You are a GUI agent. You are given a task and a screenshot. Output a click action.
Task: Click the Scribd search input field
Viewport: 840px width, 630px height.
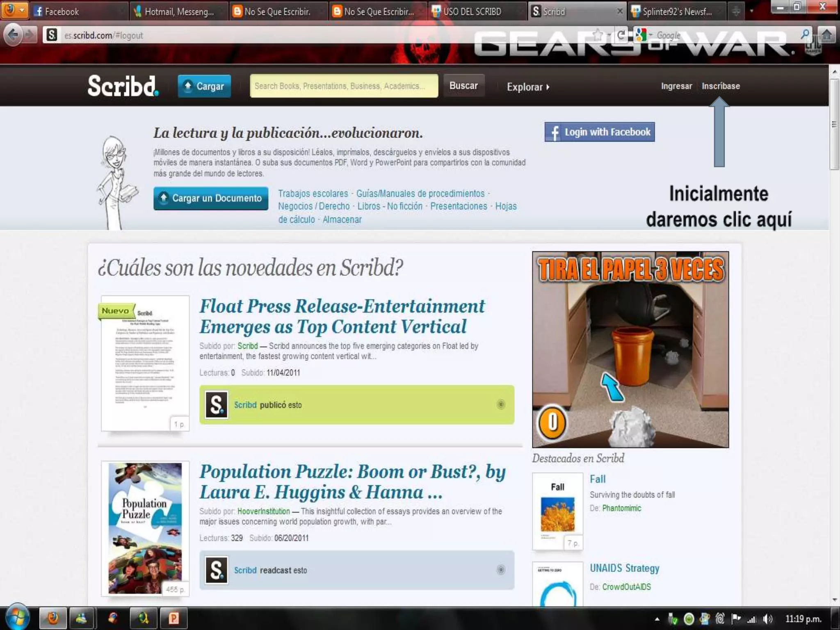coord(344,86)
